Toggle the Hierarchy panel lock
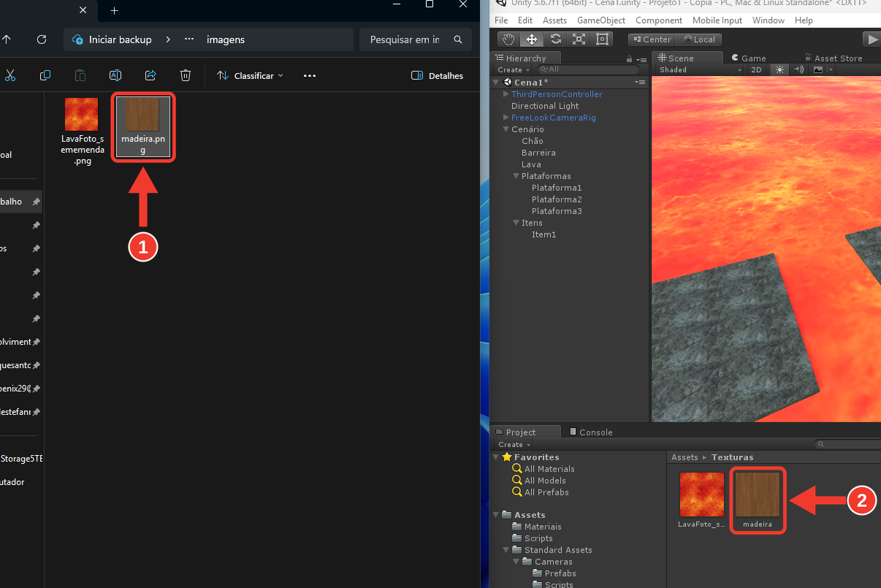This screenshot has height=588, width=881. point(629,59)
